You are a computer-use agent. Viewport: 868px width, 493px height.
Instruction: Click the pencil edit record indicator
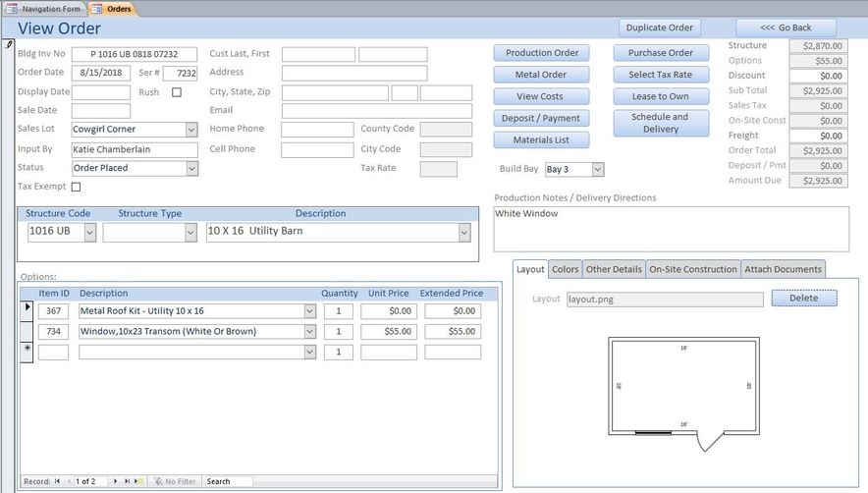click(x=8, y=44)
